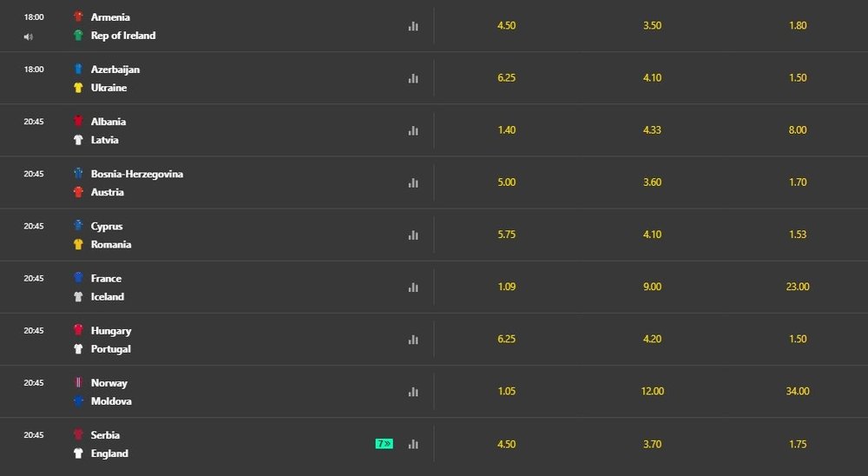The height and width of the screenshot is (476, 868).
Task: Select draw odds 12.00 for Norway match
Action: coord(652,391)
